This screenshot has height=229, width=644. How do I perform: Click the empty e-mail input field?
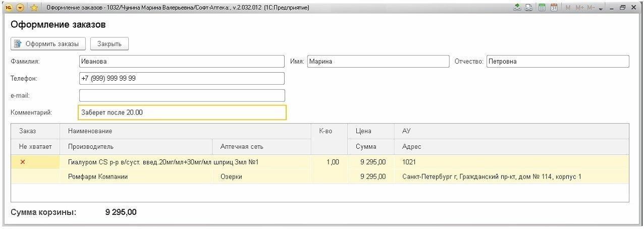(x=182, y=95)
